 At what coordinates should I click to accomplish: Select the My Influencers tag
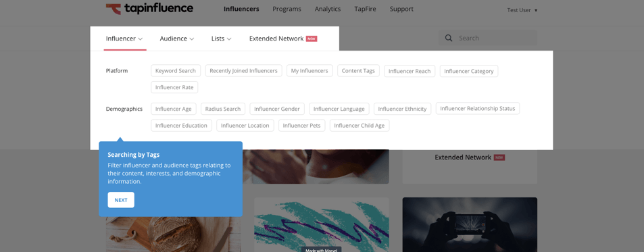tap(309, 70)
